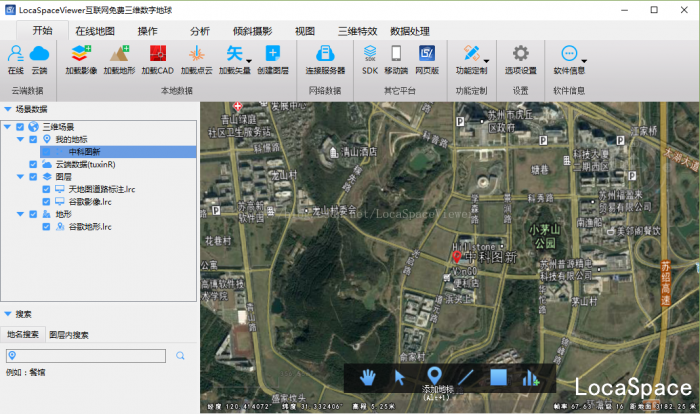
Task: Click the LocaSpaceViewer app icon in title bar
Action: point(10,10)
